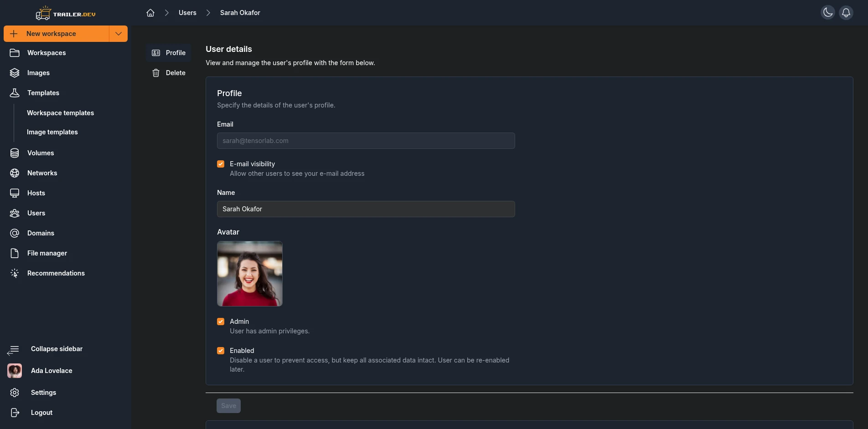Toggle the E-mail visibility checkbox
Image resolution: width=868 pixels, height=429 pixels.
pos(221,164)
